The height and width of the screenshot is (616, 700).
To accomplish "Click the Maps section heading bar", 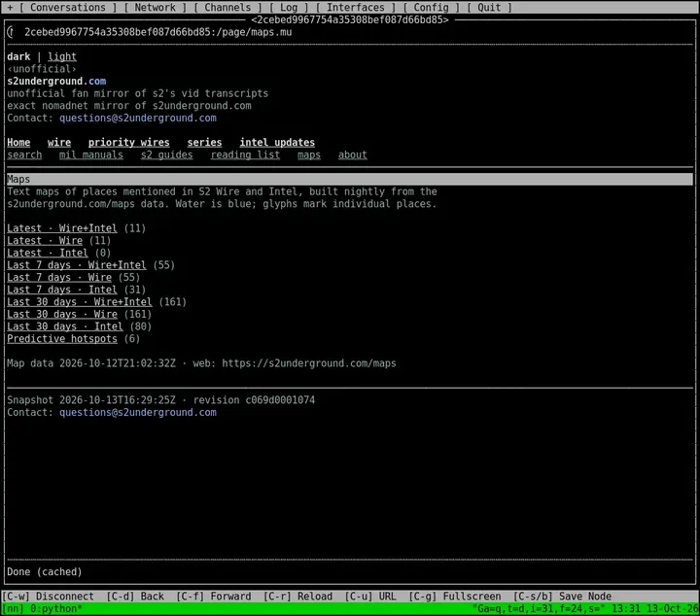I will pos(350,180).
